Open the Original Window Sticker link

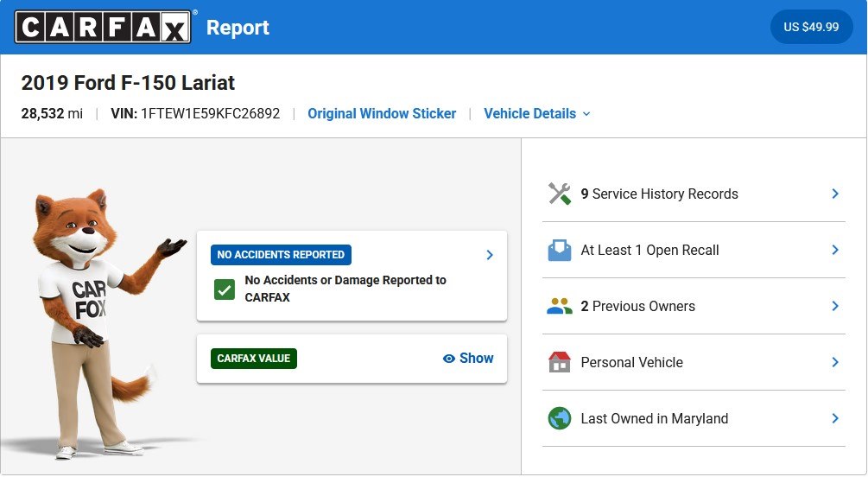click(382, 113)
